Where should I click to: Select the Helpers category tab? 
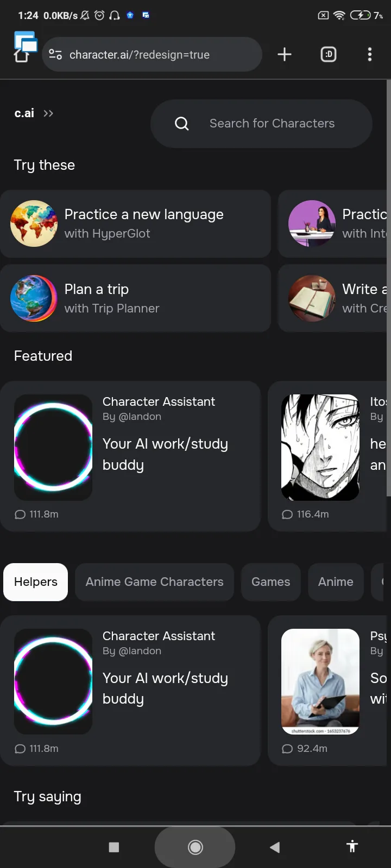coord(36,582)
